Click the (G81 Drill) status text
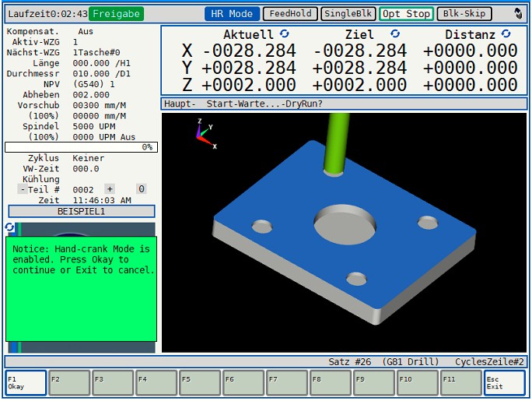The width and height of the screenshot is (532, 401). click(410, 361)
